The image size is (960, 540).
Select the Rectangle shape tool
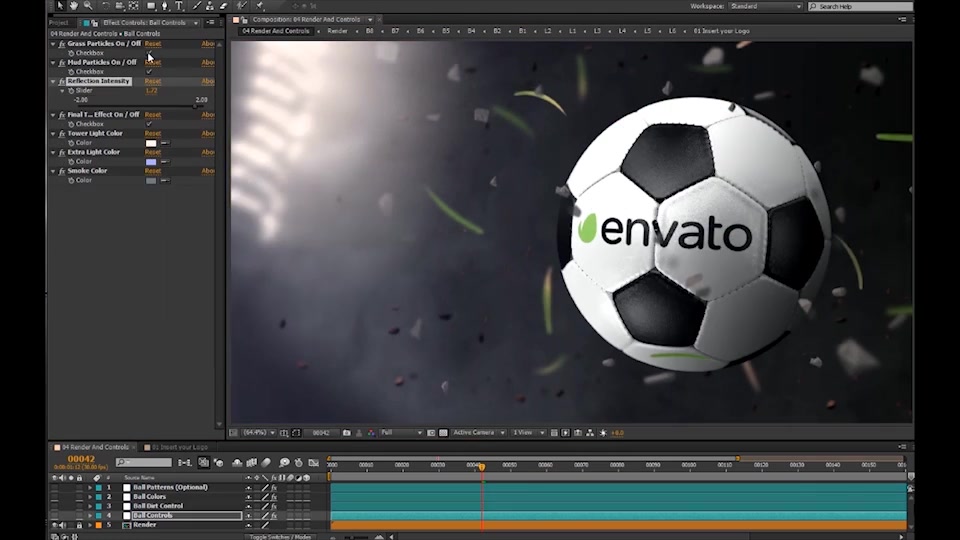(151, 6)
